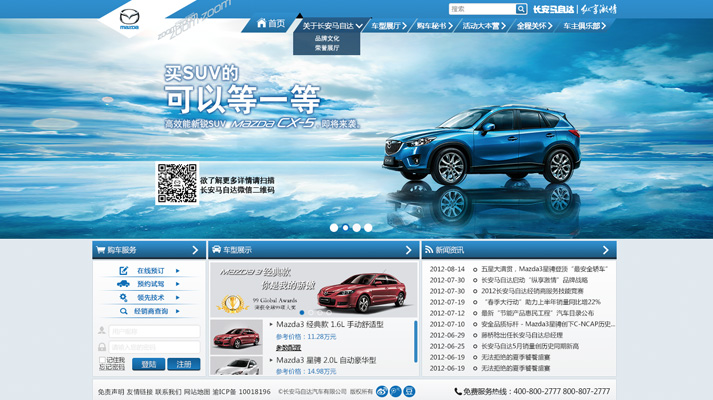Image resolution: width=713 pixels, height=400 pixels.
Task: Click the Mazda logo
Action: click(129, 20)
